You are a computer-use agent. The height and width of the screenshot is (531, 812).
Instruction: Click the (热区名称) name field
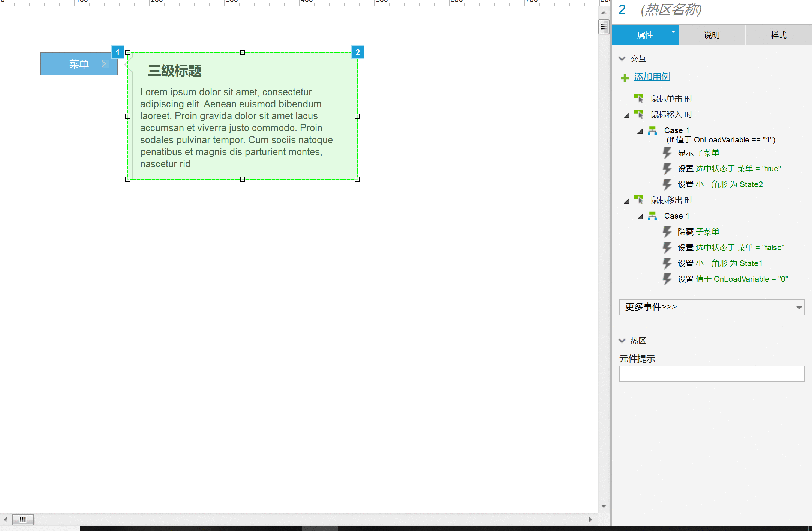point(671,10)
